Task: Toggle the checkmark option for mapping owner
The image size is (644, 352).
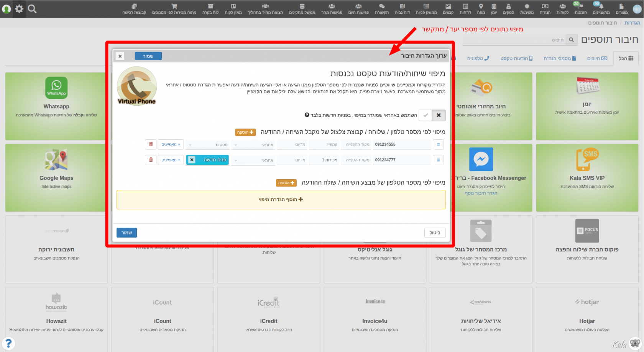Action: 426,115
